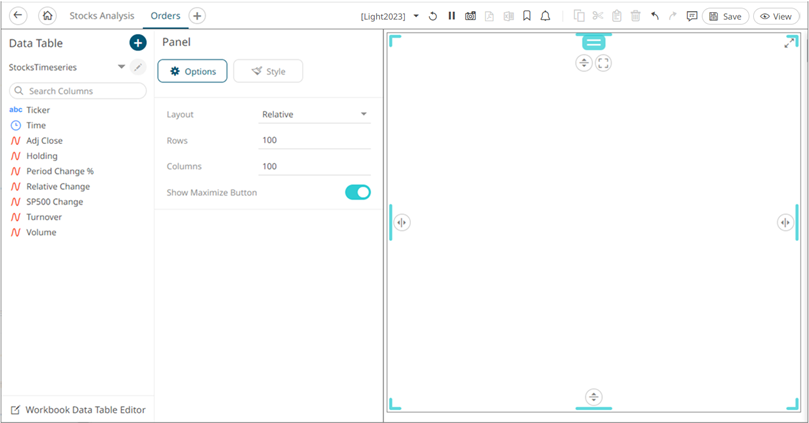Click the pencil edit icon beside StocksTimeseries
The image size is (809, 423).
[138, 67]
